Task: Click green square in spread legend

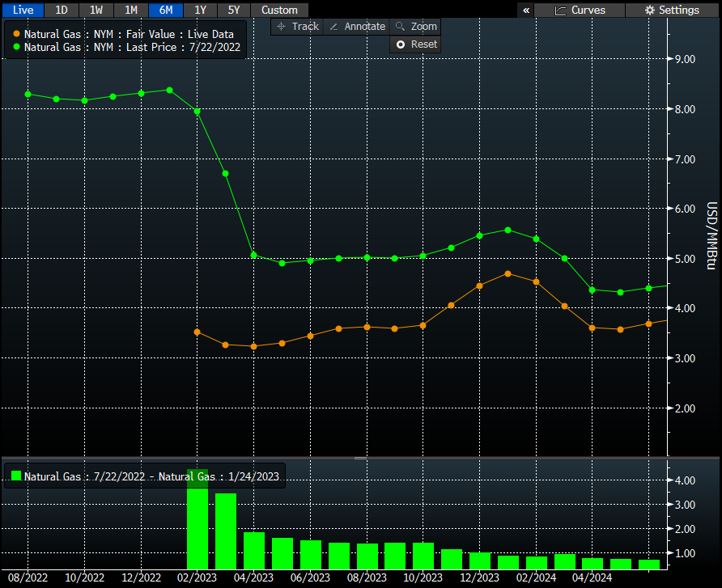Action: pyautogui.click(x=15, y=476)
